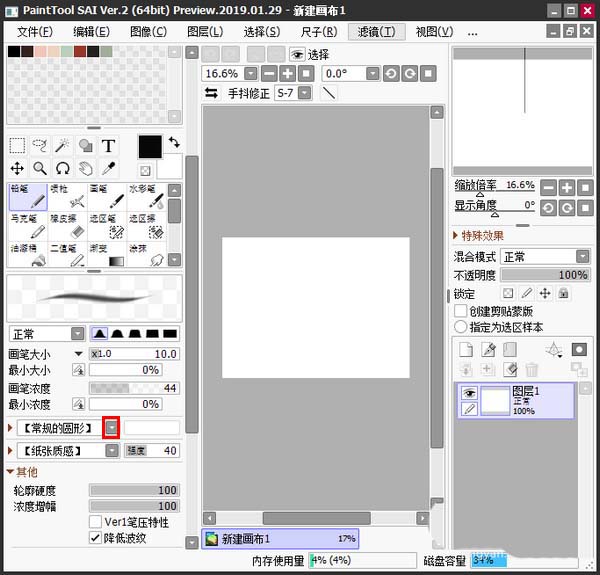Create a new layer folder
Screen dimensions: 600x575
(510, 349)
